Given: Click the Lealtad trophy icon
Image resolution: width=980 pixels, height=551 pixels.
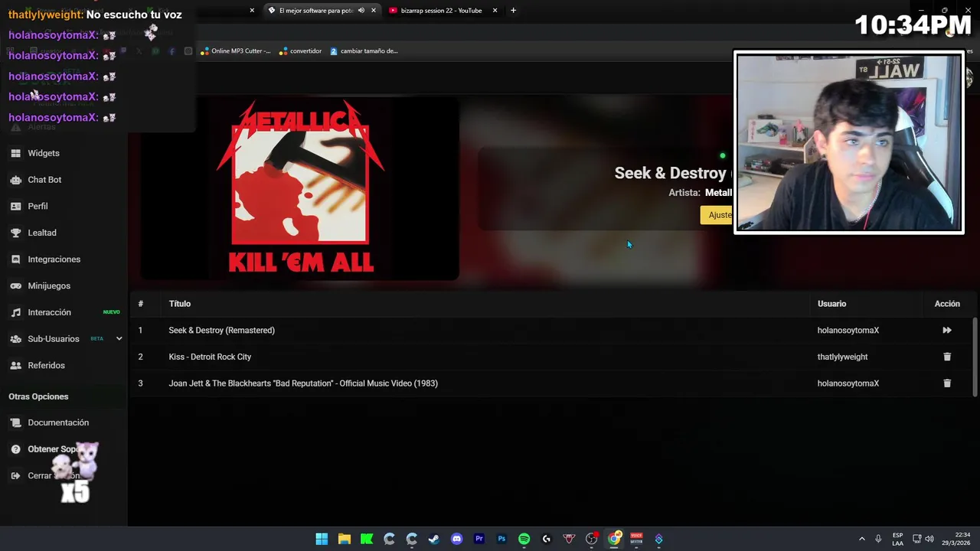Looking at the screenshot, I should click(x=15, y=233).
